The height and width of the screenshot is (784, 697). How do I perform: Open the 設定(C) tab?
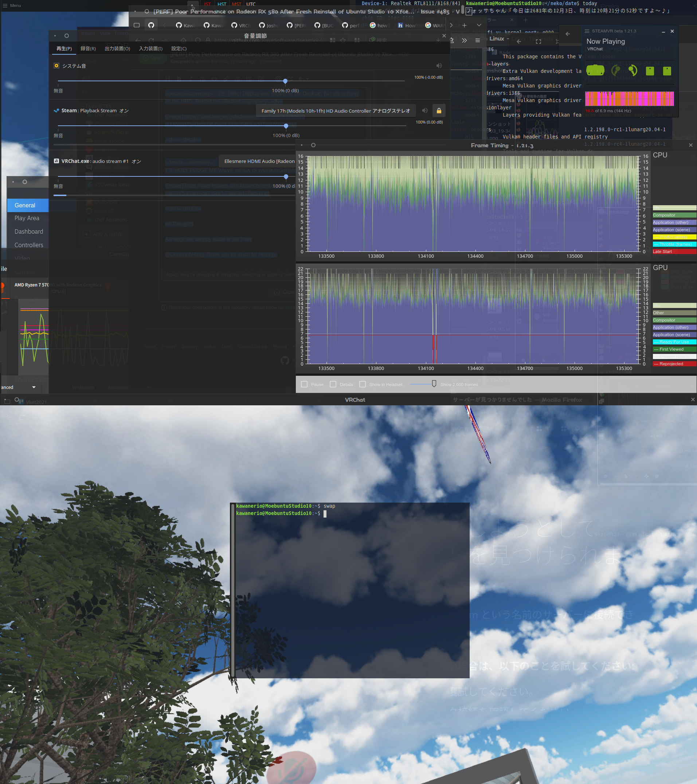pyautogui.click(x=179, y=49)
